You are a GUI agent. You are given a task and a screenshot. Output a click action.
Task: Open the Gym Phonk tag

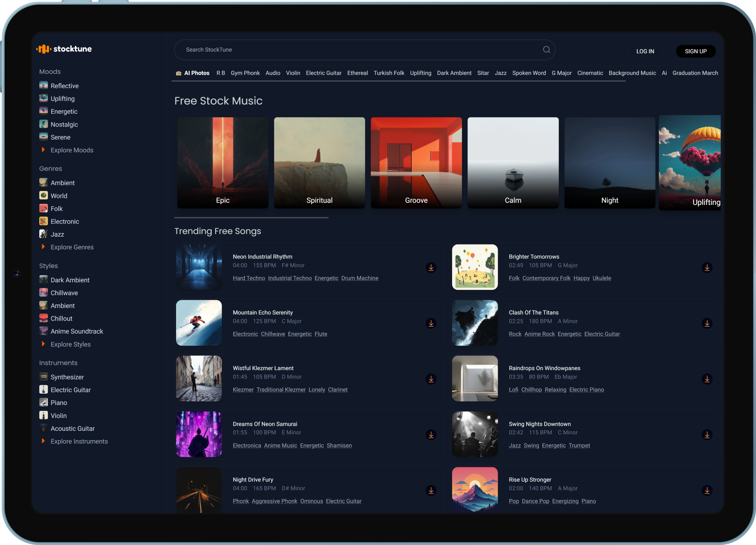(x=245, y=73)
